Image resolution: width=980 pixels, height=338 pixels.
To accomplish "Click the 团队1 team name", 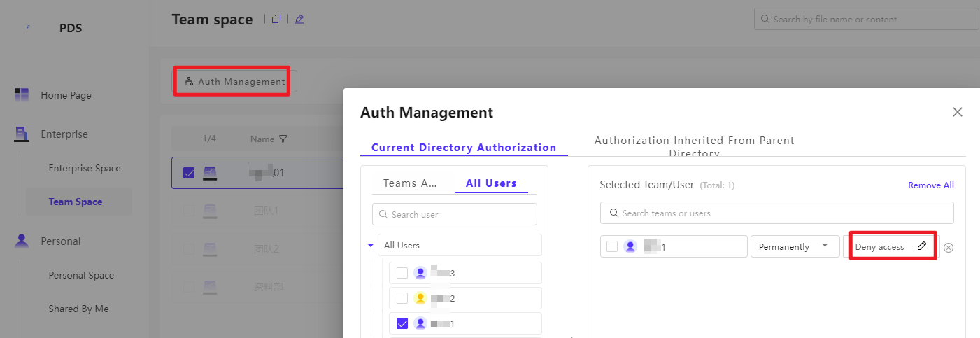I will [267, 210].
